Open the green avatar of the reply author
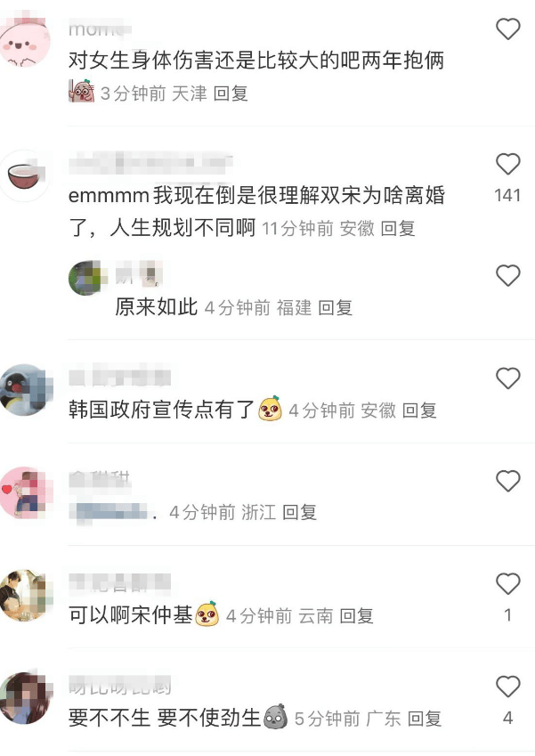 pyautogui.click(x=85, y=278)
